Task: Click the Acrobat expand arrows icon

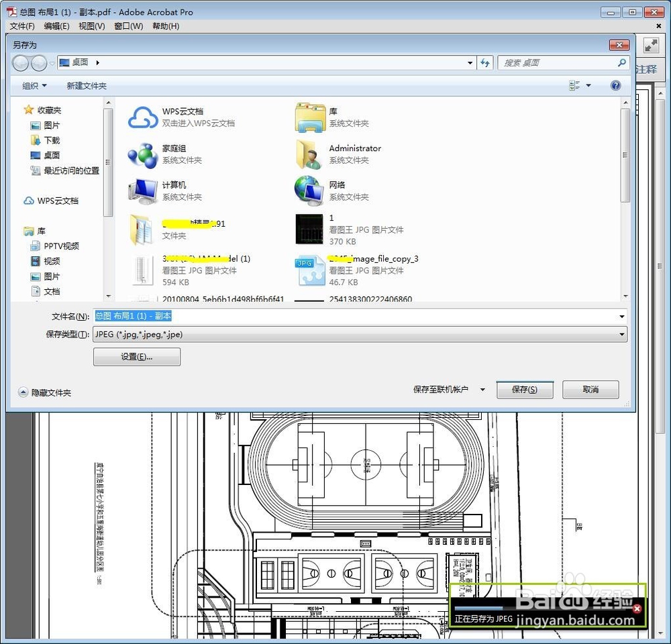Action: coord(652,45)
